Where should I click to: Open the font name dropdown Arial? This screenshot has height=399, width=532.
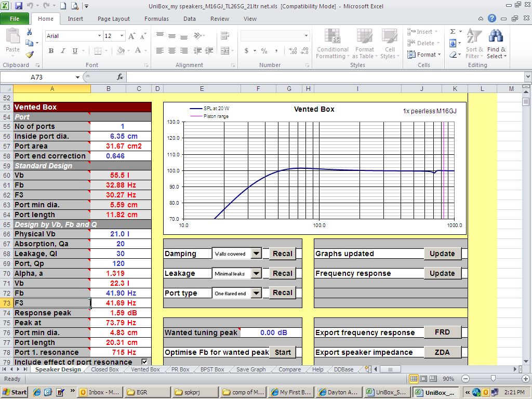[99, 36]
